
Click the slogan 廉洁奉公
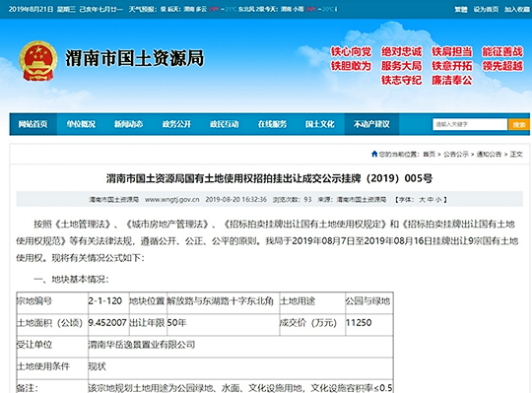pos(452,80)
